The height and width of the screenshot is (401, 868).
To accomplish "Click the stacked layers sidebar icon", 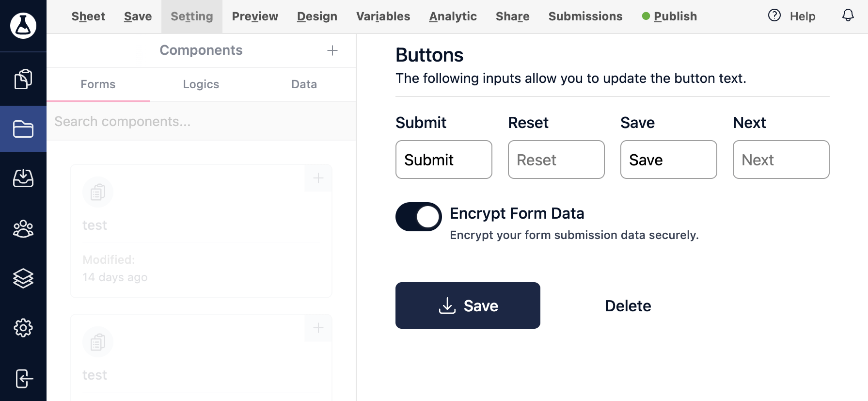I will [23, 278].
